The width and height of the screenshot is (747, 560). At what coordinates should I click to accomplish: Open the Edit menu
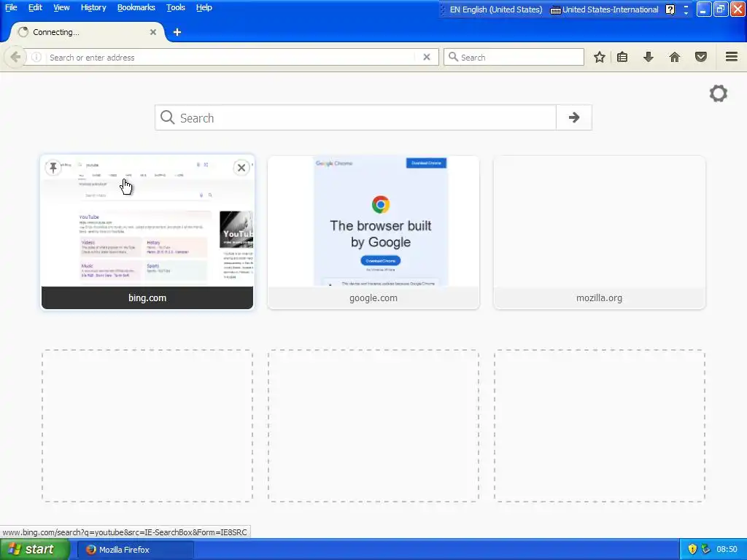pos(35,7)
